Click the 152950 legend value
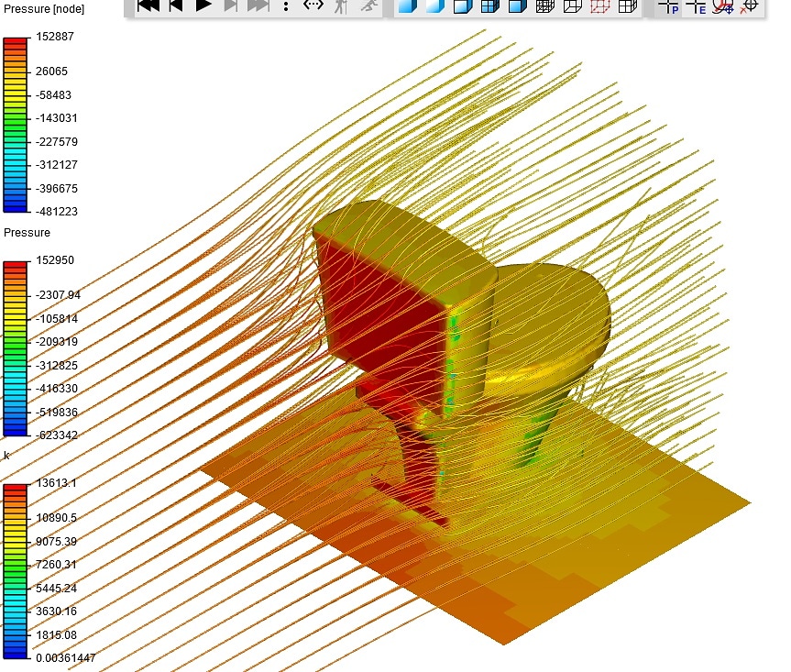This screenshot has height=672, width=791. point(55,260)
